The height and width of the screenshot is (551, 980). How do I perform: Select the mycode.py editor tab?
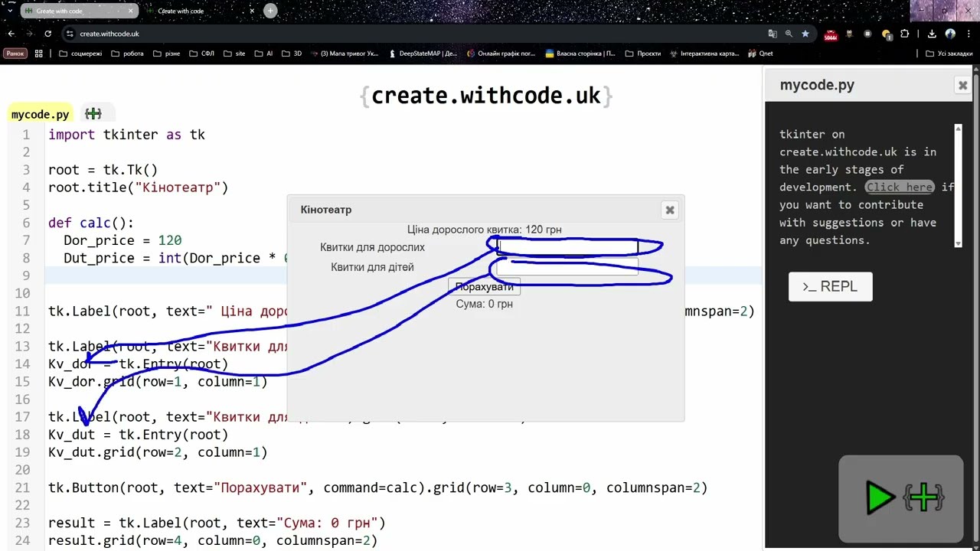coord(40,114)
